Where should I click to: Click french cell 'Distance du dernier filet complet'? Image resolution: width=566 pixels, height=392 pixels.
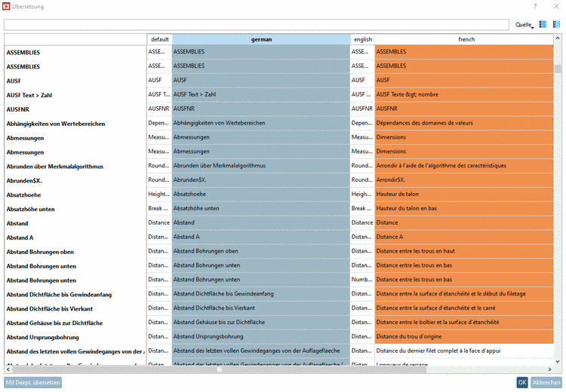464,351
